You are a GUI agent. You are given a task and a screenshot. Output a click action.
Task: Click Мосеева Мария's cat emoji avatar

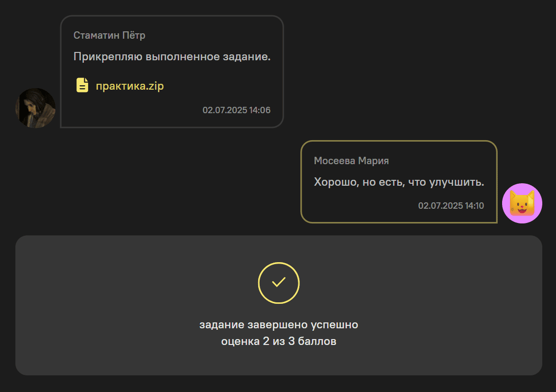(522, 203)
